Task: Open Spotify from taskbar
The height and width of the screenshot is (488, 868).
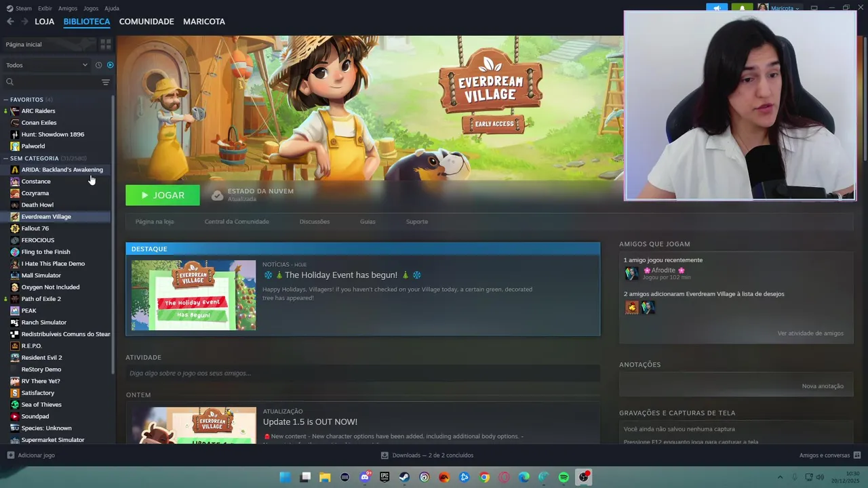Action: [x=564, y=477]
